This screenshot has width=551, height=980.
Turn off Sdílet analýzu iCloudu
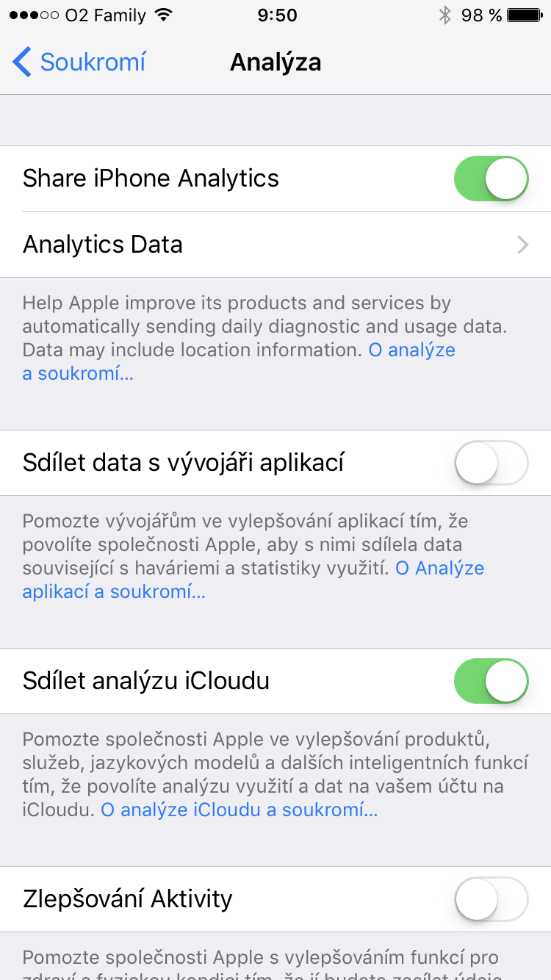491,681
